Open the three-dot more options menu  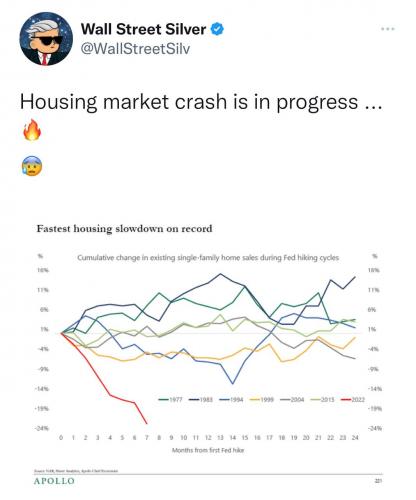coord(388,29)
